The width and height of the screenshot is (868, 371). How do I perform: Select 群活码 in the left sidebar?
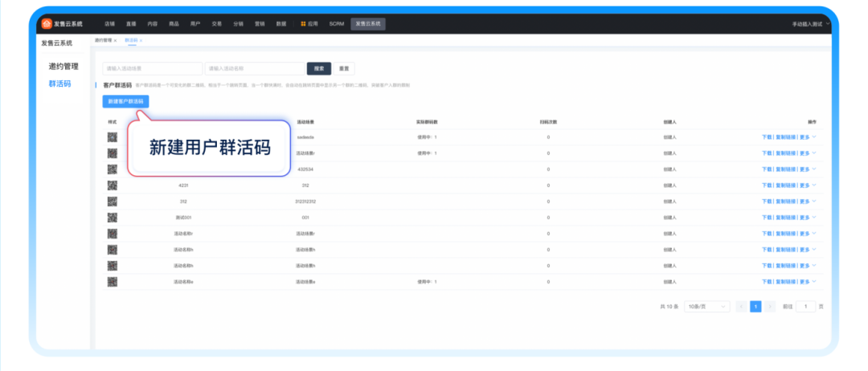pyautogui.click(x=59, y=84)
